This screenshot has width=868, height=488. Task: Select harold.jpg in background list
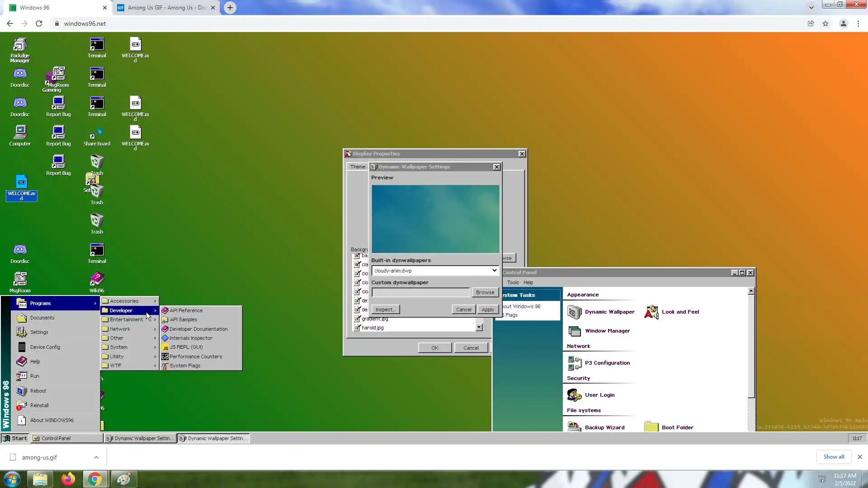[373, 328]
